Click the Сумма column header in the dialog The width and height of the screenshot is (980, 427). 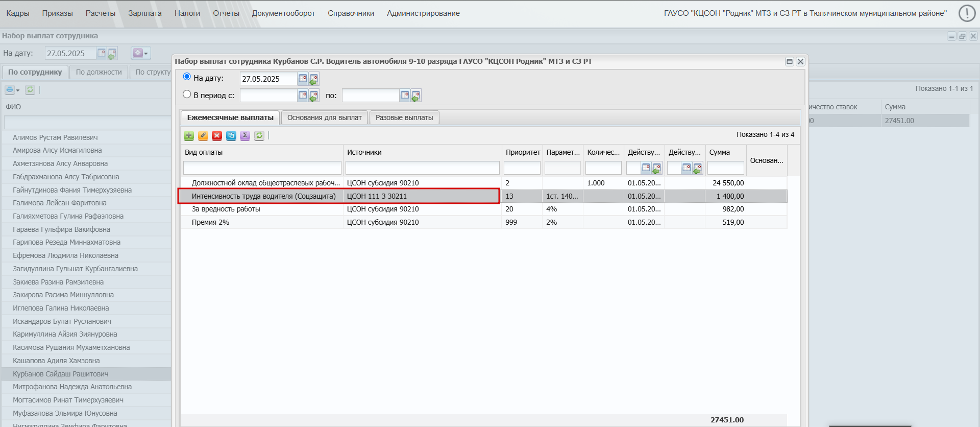(726, 152)
